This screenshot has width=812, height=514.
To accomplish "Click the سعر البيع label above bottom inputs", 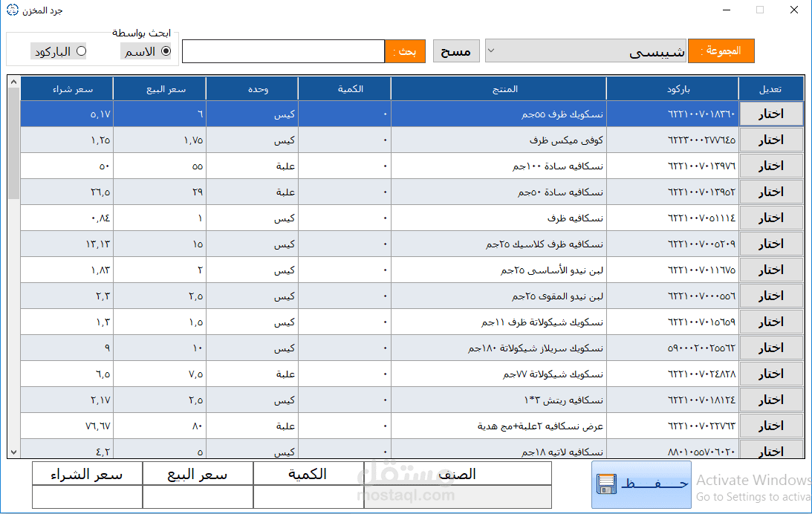I will (x=198, y=474).
